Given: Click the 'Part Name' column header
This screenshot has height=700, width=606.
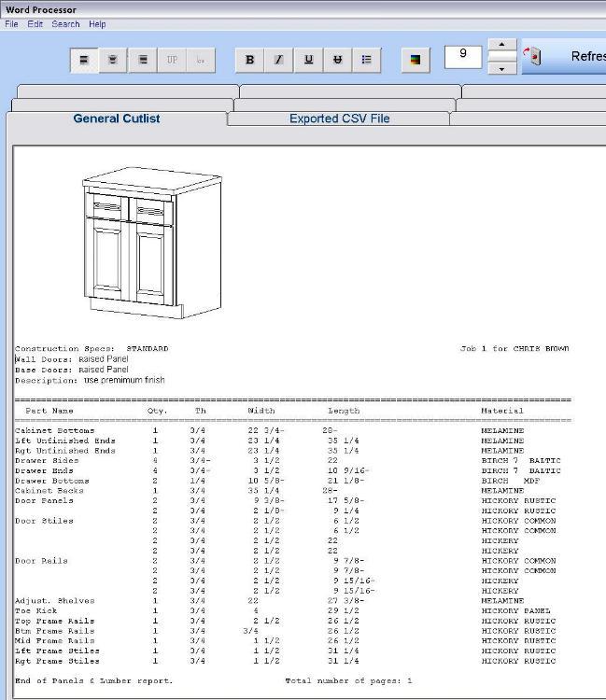Looking at the screenshot, I should 49,411.
